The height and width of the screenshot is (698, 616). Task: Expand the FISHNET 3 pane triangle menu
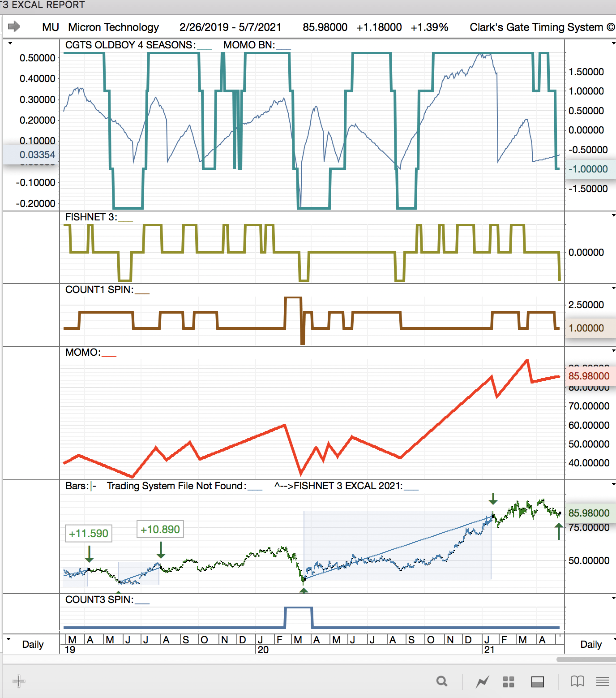[x=613, y=215]
